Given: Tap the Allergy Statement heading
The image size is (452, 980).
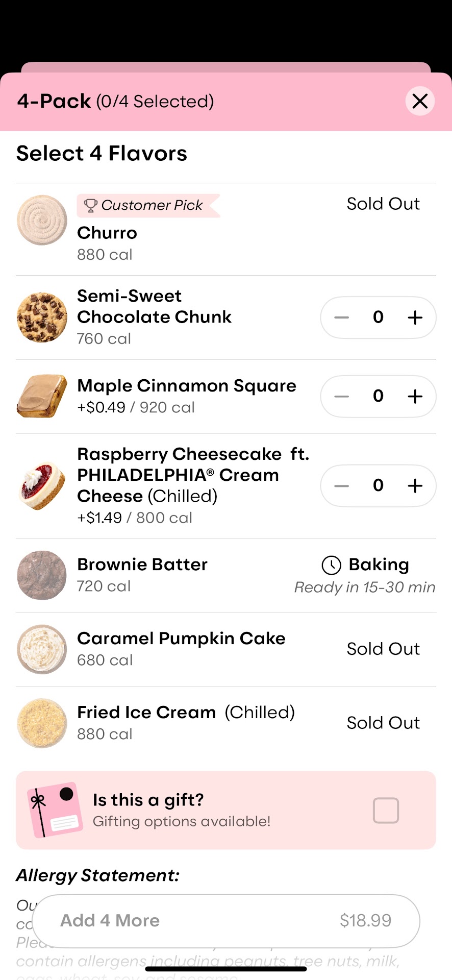Looking at the screenshot, I should [x=98, y=875].
